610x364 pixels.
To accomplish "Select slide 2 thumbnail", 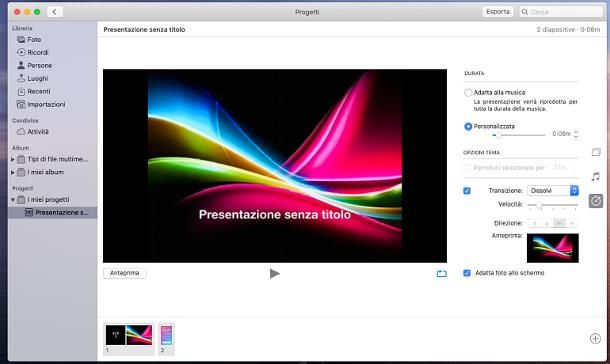I will [167, 335].
